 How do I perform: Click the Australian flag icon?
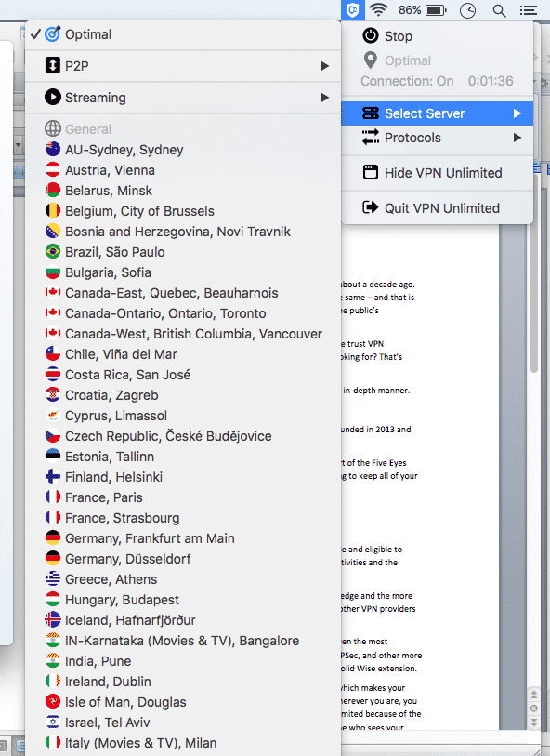(x=53, y=150)
